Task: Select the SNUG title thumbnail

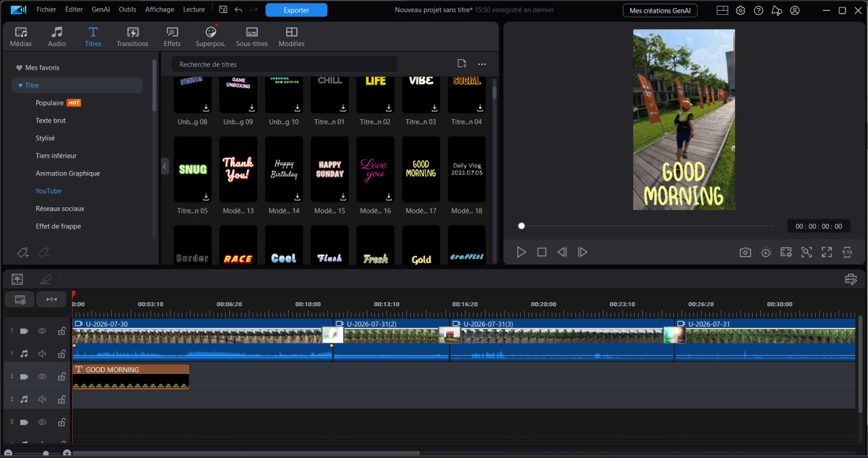Action: click(x=193, y=169)
